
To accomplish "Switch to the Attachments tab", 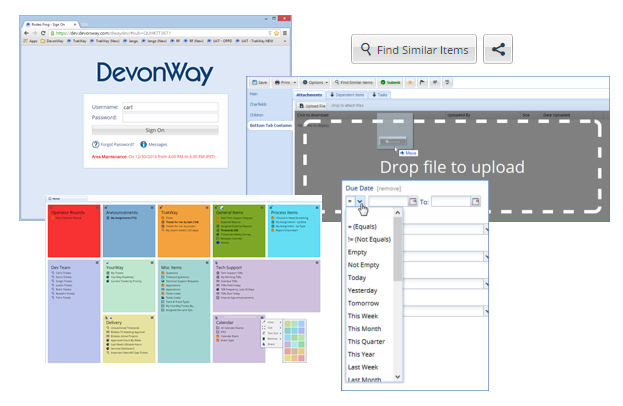I will (309, 95).
